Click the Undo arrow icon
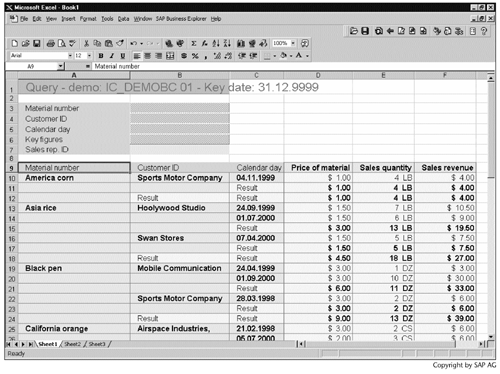 coord(133,43)
